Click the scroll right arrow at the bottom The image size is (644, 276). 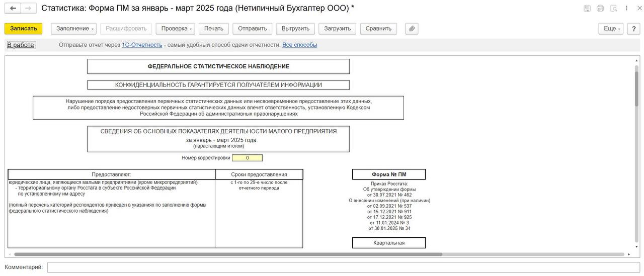pyautogui.click(x=629, y=254)
